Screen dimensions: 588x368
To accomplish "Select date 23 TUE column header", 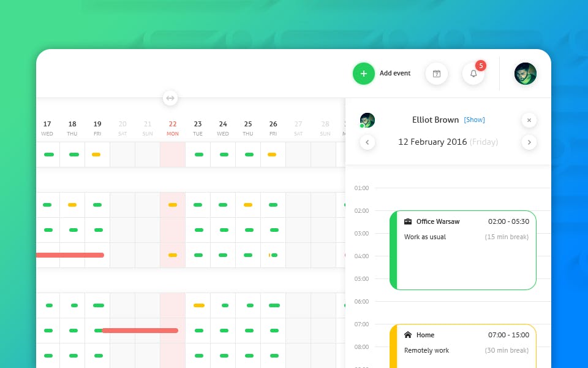I will (198, 128).
